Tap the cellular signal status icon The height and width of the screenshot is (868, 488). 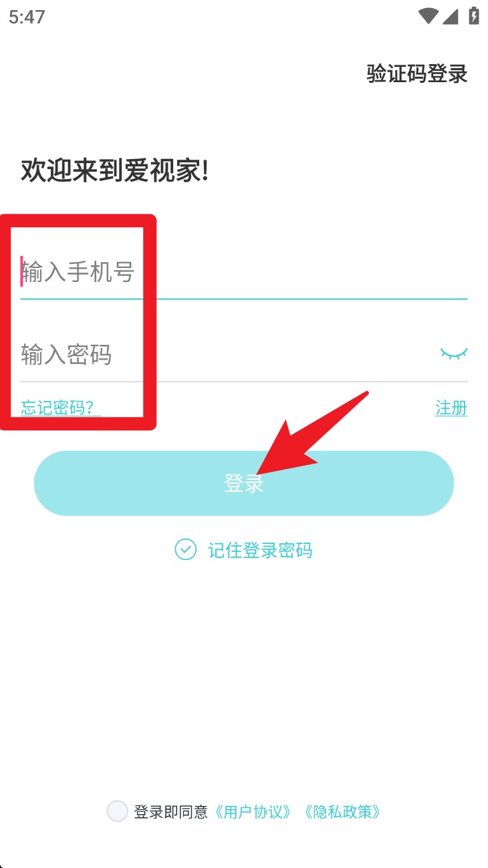(x=450, y=16)
